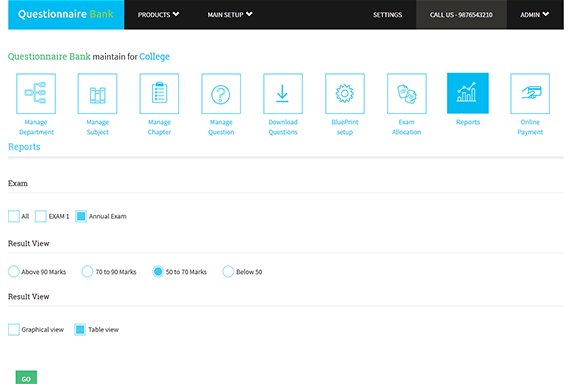Open the Exam Allocation icon
The width and height of the screenshot is (574, 384).
(407, 93)
